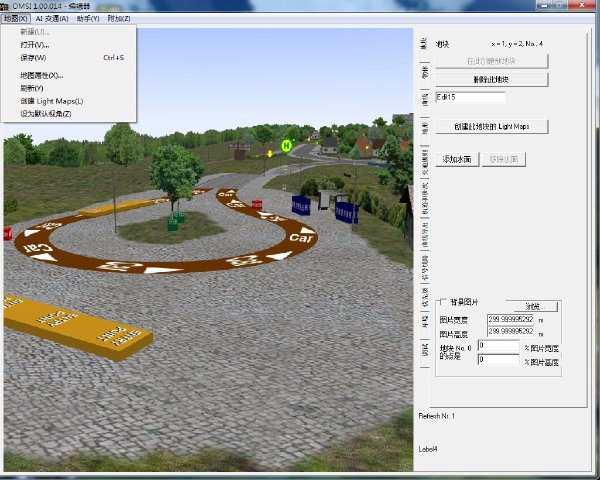Image resolution: width=600 pixels, height=480 pixels.
Task: Click the 'Label4' text
Action: point(428,449)
